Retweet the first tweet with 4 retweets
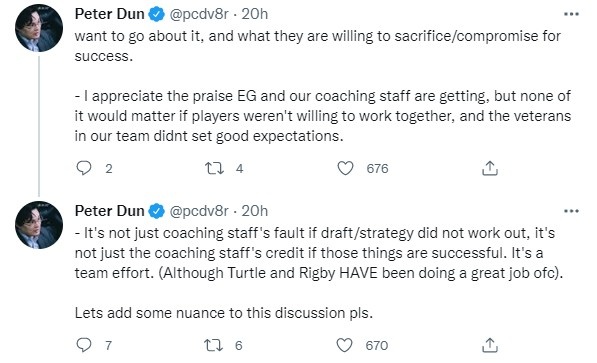 214,168
